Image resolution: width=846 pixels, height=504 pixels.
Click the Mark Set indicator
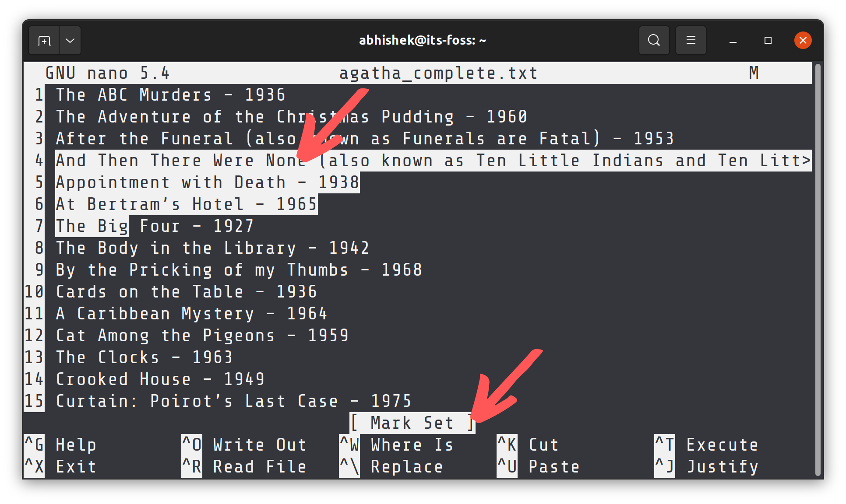412,423
